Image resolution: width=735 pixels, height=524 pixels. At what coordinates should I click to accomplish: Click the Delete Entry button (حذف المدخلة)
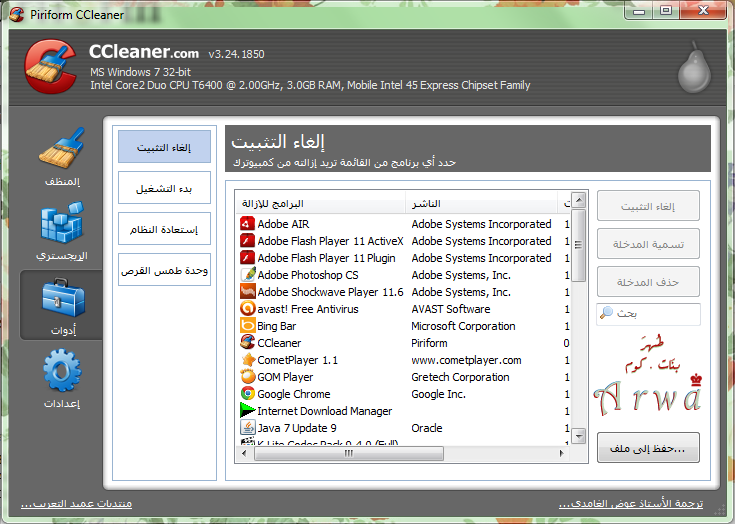(647, 282)
